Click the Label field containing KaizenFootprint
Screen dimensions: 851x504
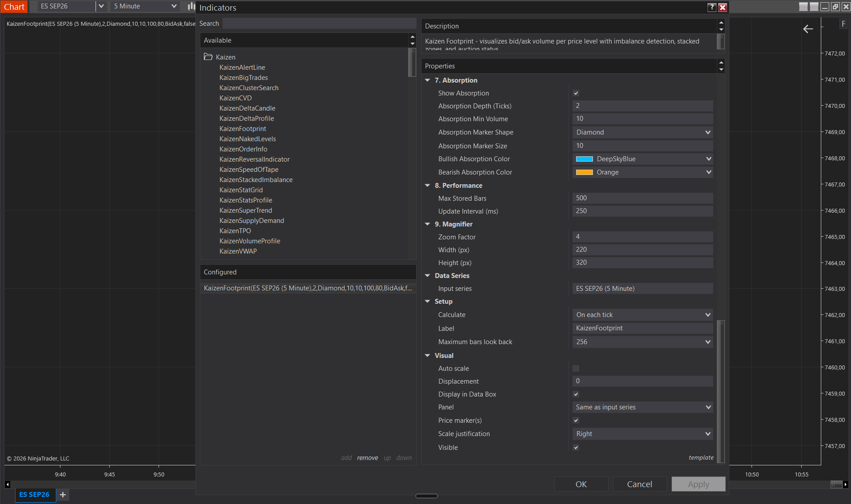(643, 328)
